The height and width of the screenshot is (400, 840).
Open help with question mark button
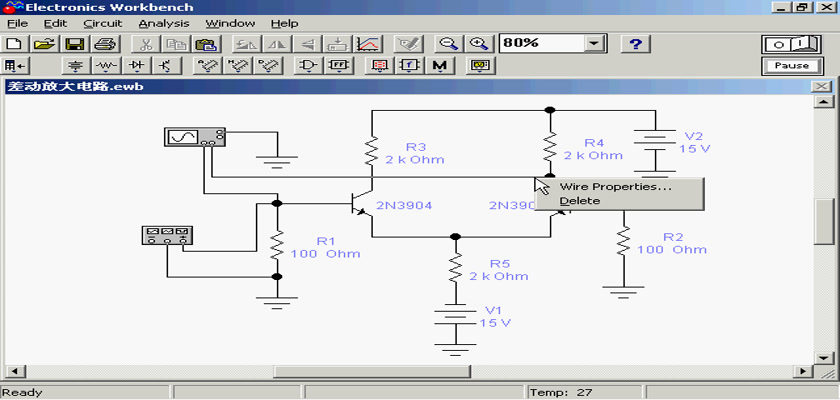[635, 43]
